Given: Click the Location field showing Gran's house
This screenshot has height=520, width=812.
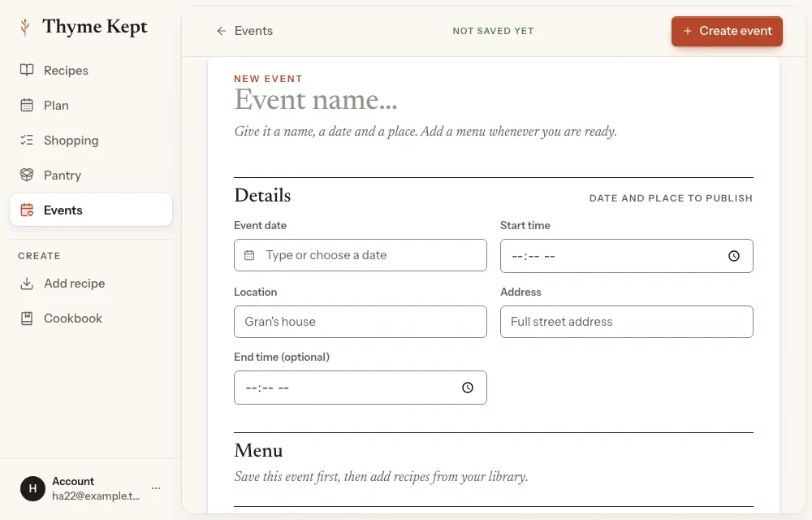Looking at the screenshot, I should click(361, 322).
